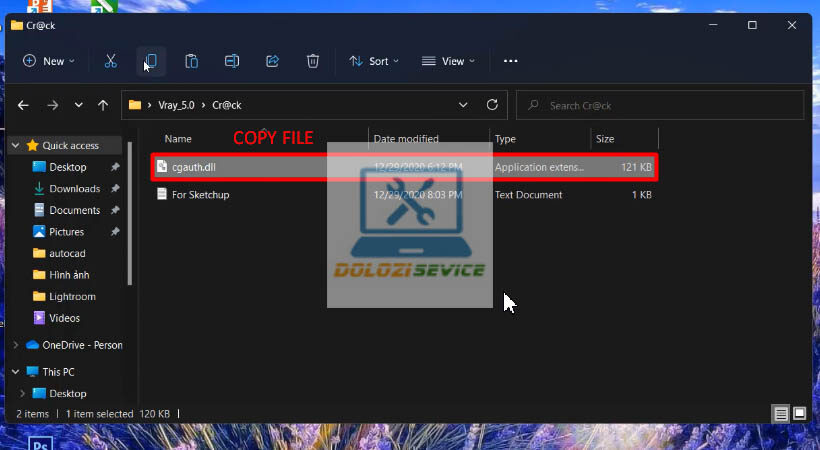Open the New item menu

click(x=48, y=61)
